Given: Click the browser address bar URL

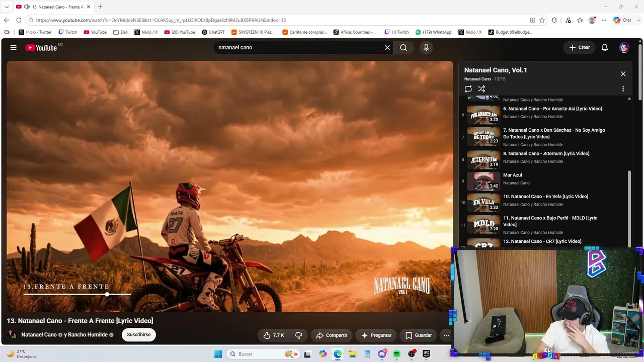Looking at the screenshot, I should tap(161, 20).
